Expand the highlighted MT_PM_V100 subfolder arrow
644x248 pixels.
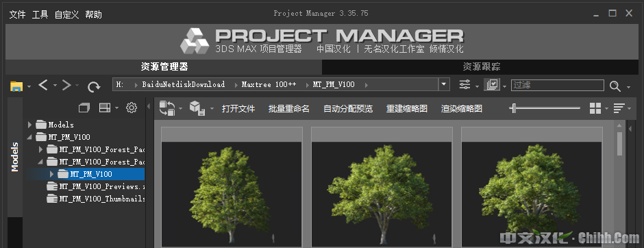pos(51,174)
